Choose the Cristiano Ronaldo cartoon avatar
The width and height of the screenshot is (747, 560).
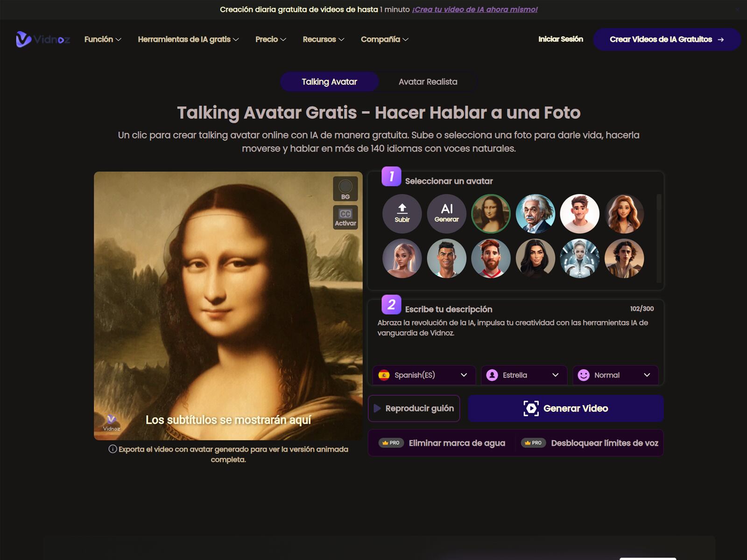(x=446, y=259)
